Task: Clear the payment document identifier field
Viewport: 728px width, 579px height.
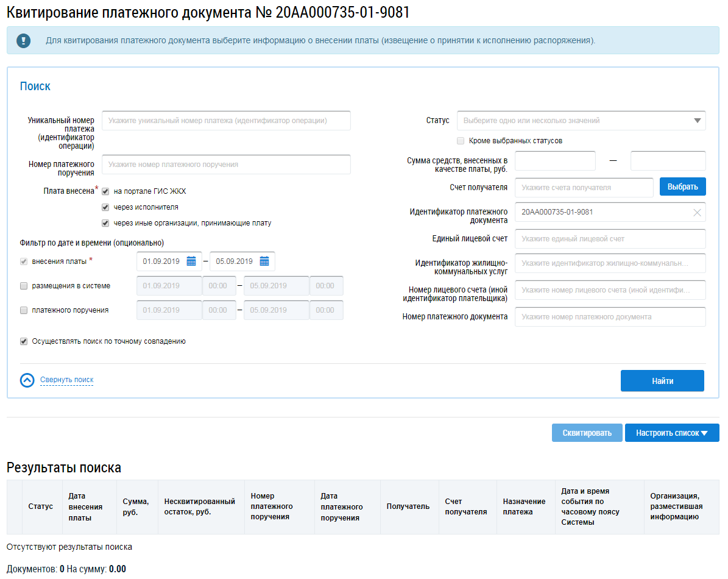Action: pyautogui.click(x=697, y=213)
